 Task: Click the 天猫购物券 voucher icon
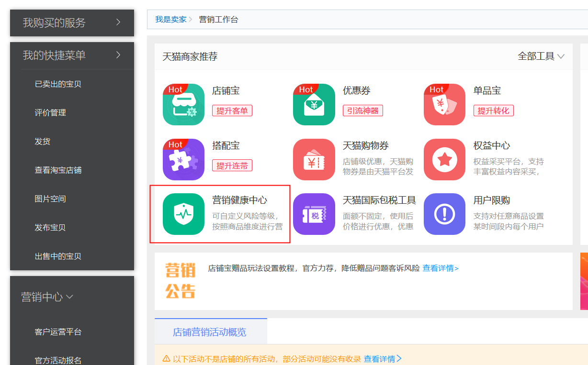(314, 159)
